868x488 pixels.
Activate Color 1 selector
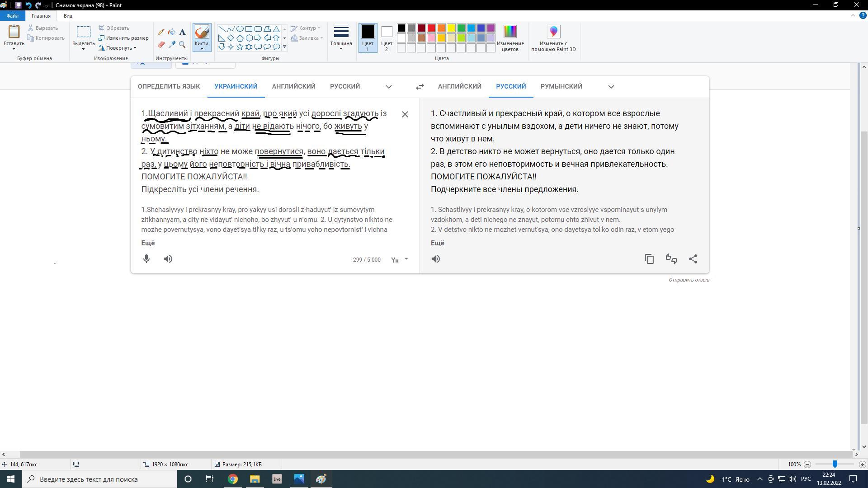pos(368,38)
